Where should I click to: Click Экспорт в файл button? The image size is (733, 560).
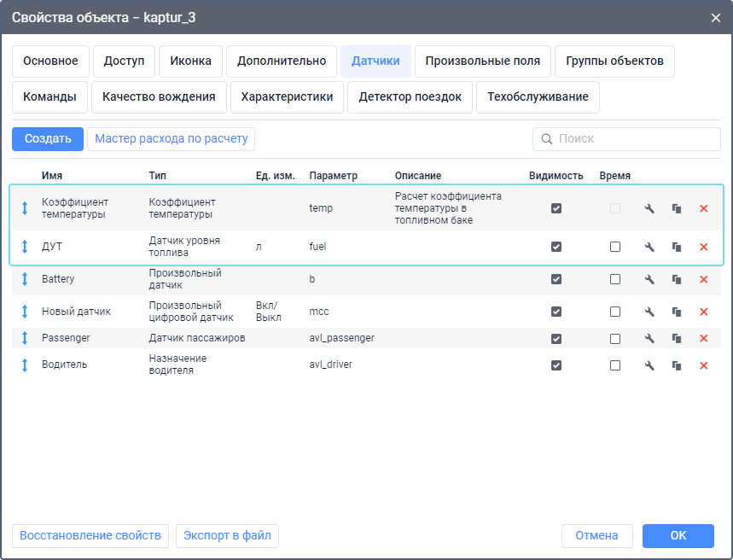227,535
